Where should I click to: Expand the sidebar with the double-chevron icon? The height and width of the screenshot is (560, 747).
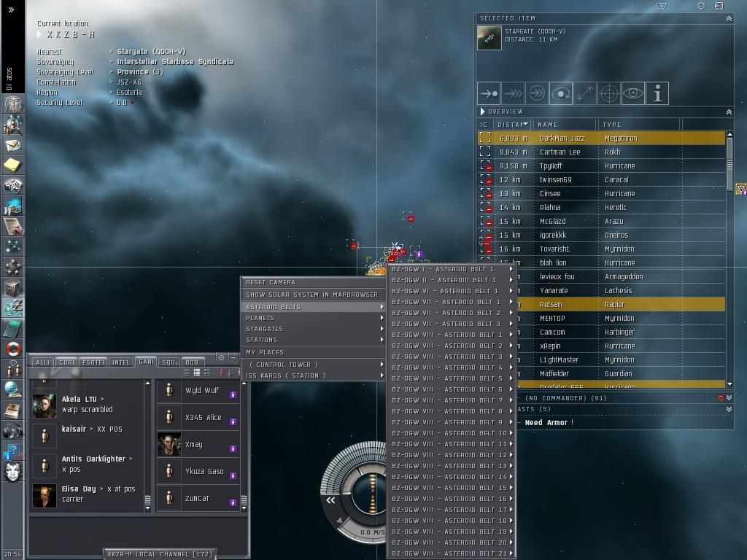(x=12, y=9)
